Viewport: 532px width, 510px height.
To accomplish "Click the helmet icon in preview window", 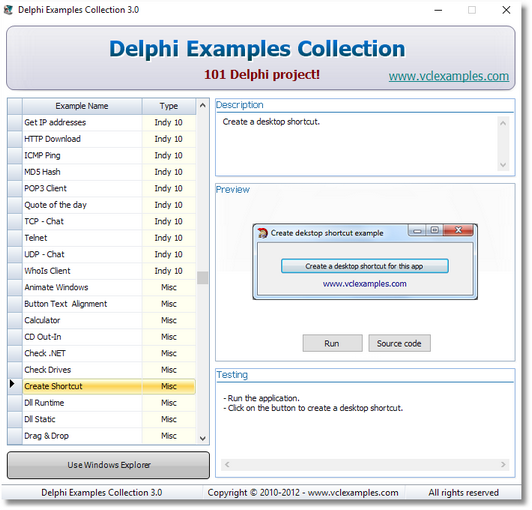I will 262,233.
